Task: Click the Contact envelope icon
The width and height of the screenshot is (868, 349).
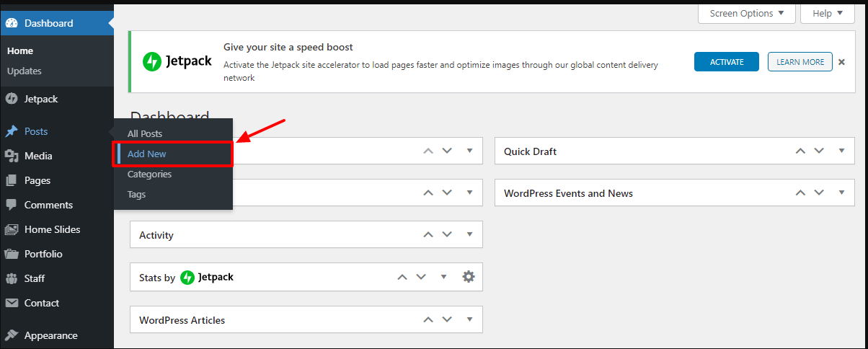Action: pyautogui.click(x=12, y=303)
